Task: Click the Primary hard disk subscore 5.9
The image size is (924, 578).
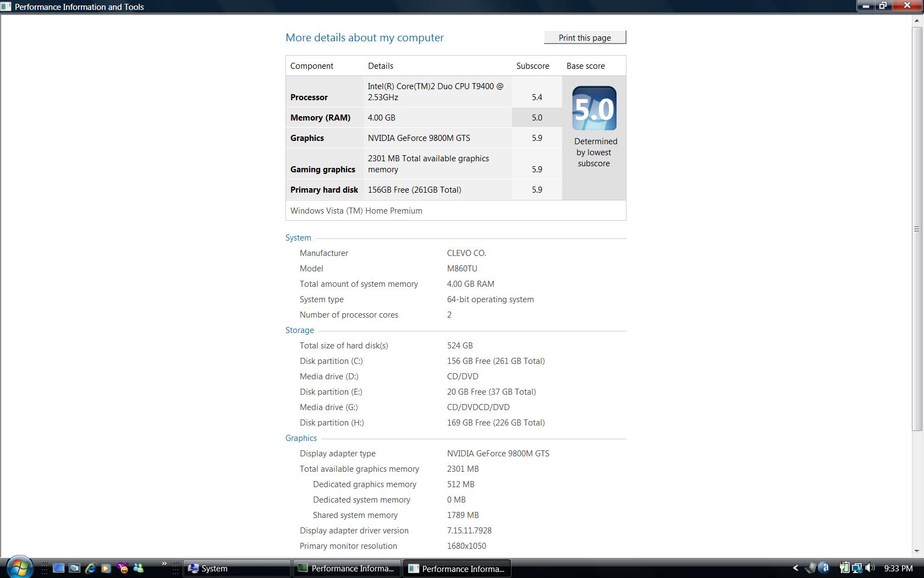Action: pyautogui.click(x=537, y=190)
